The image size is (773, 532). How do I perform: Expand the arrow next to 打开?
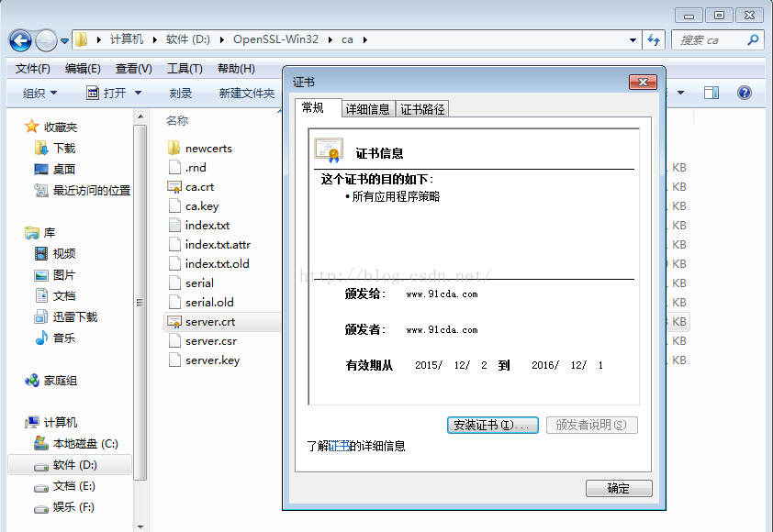click(138, 93)
